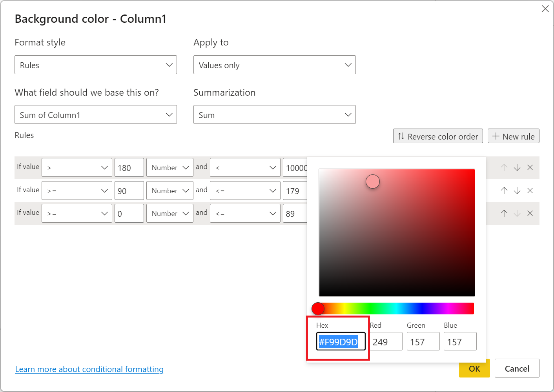
Task: Click the hue slider's red handle
Action: point(318,309)
